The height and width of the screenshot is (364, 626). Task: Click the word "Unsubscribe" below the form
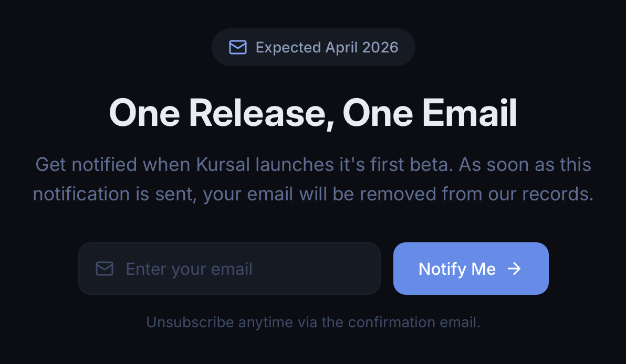point(190,322)
